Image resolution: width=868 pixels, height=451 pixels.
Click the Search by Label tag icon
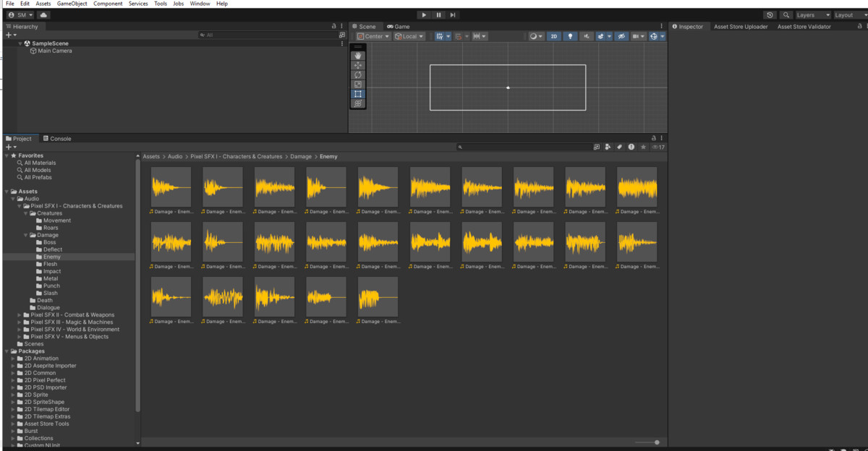point(619,147)
